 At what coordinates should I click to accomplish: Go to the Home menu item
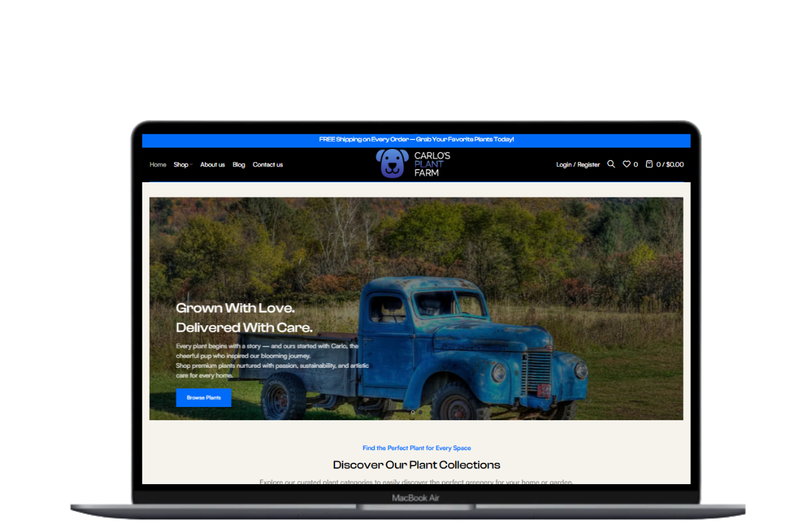[158, 165]
